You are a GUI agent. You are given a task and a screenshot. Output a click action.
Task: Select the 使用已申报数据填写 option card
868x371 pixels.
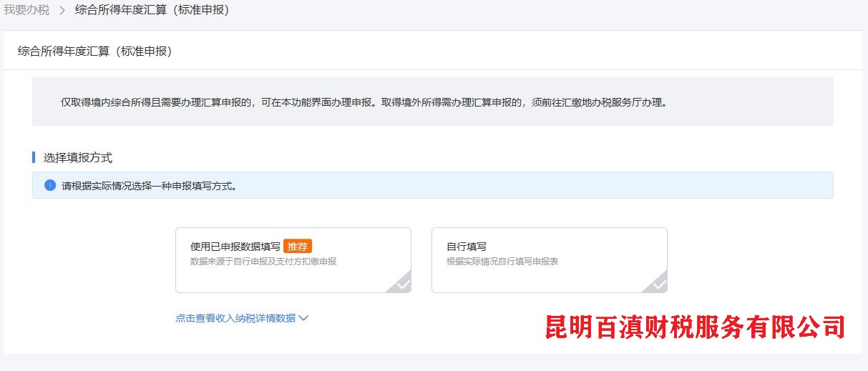click(x=293, y=260)
